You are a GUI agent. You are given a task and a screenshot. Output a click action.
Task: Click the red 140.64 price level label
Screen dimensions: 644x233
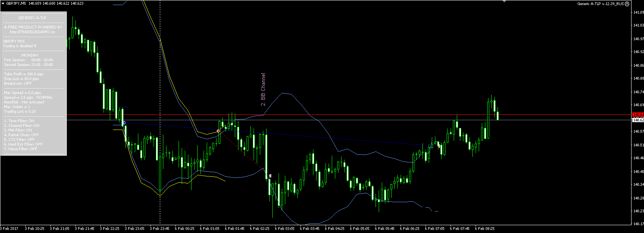638,114
